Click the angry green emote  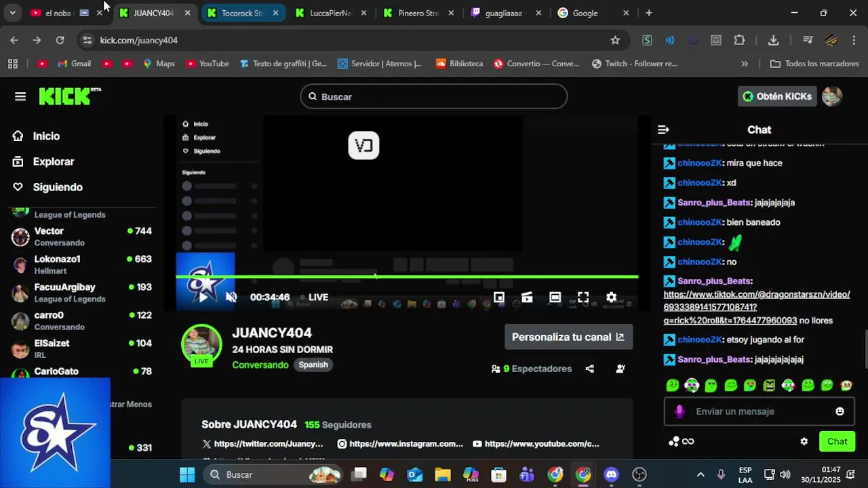coord(769,386)
